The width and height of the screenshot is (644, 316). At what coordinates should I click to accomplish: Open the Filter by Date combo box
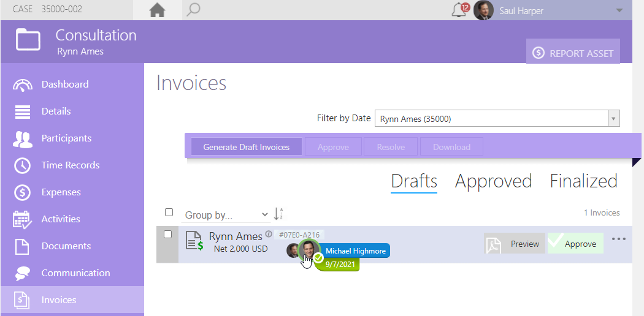pyautogui.click(x=497, y=118)
